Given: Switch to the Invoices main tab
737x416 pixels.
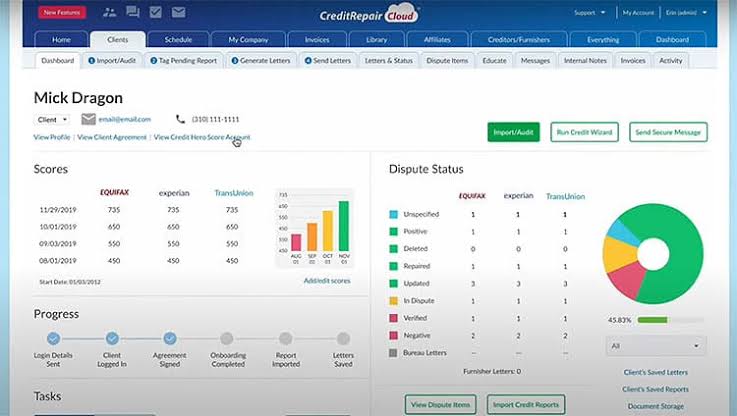Looking at the screenshot, I should click(317, 39).
